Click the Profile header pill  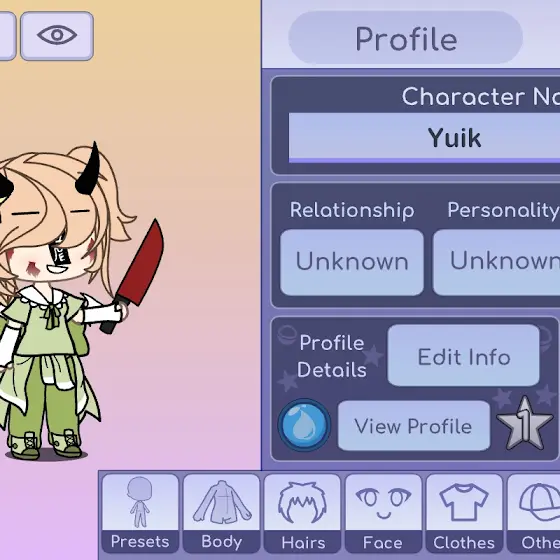tap(406, 38)
